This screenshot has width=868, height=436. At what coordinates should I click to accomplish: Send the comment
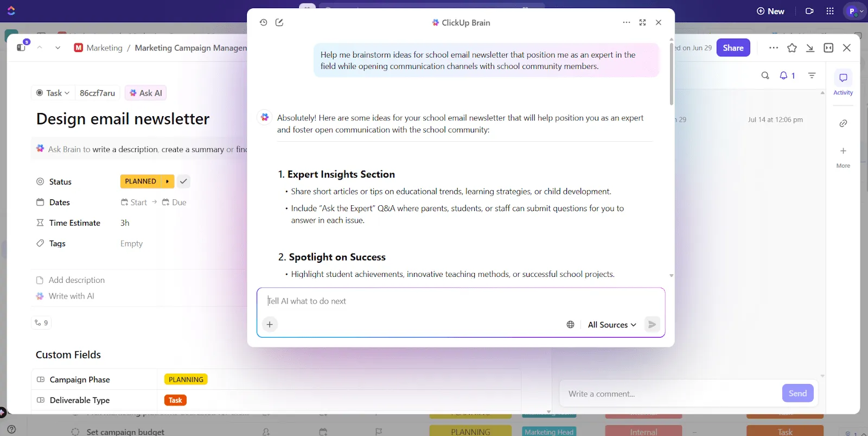click(797, 393)
